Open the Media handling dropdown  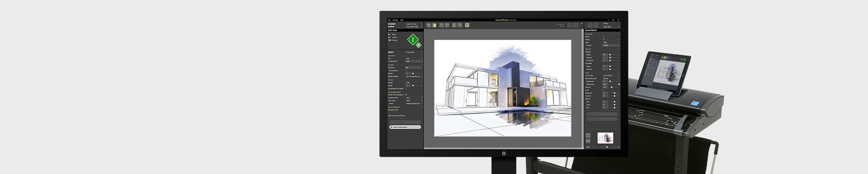click(414, 76)
